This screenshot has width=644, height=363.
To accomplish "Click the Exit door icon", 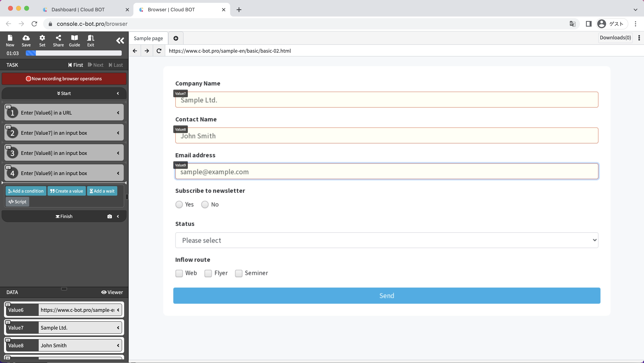I will coord(90,38).
